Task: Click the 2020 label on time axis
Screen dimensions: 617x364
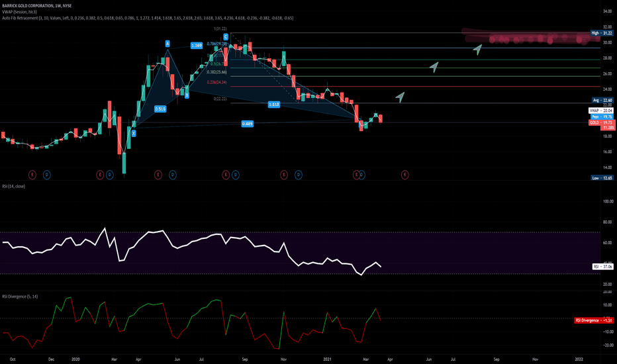Action: point(75,359)
